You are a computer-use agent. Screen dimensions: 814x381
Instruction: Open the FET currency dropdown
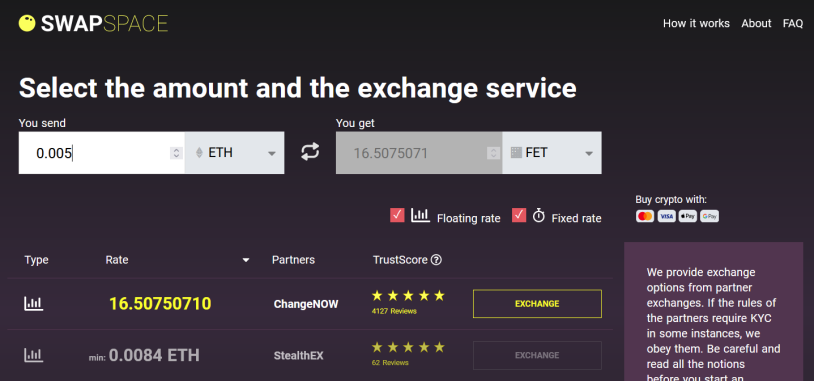(552, 153)
